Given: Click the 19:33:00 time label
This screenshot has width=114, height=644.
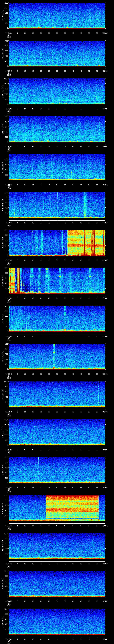Looking at the screenshot, I should (x=9, y=184).
